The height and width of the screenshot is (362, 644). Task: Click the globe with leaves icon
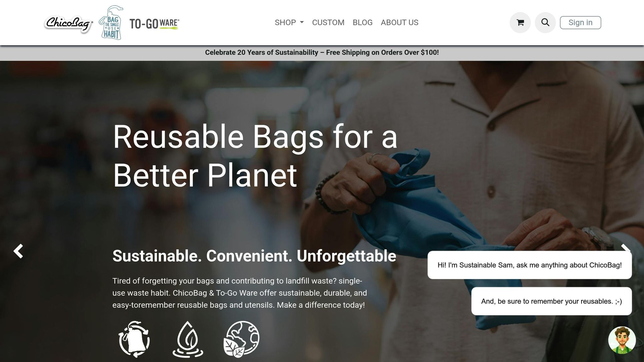pos(241,339)
